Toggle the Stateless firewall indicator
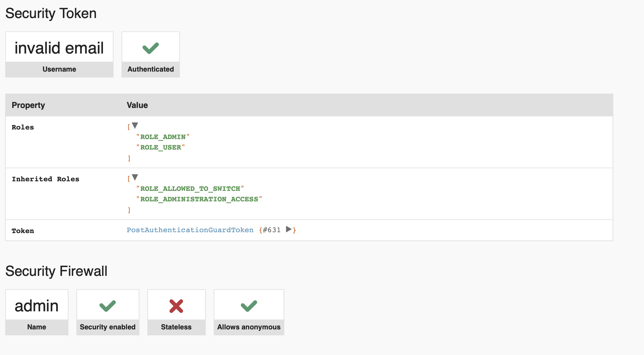 coord(176,306)
